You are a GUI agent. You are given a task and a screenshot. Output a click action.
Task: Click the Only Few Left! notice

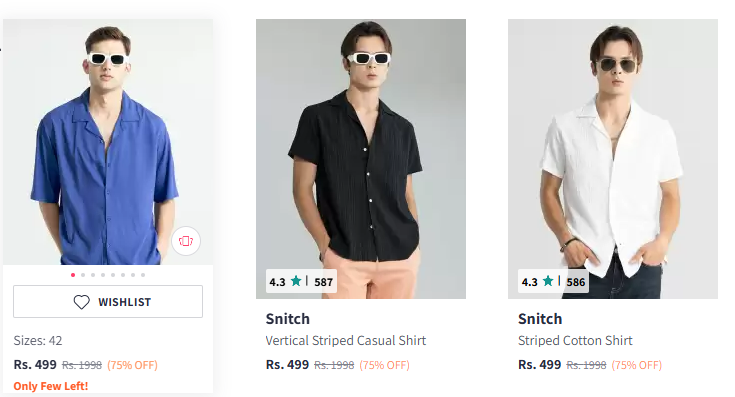[51, 386]
